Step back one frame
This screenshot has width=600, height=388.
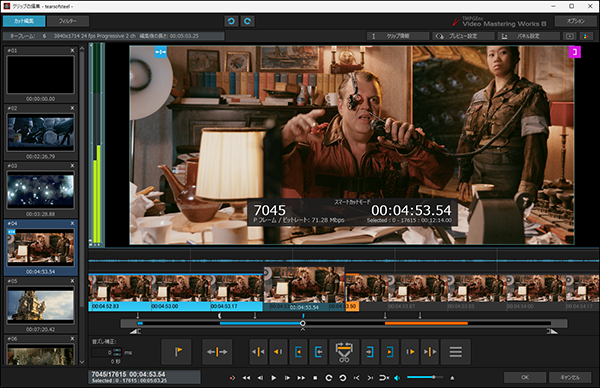pos(260,378)
